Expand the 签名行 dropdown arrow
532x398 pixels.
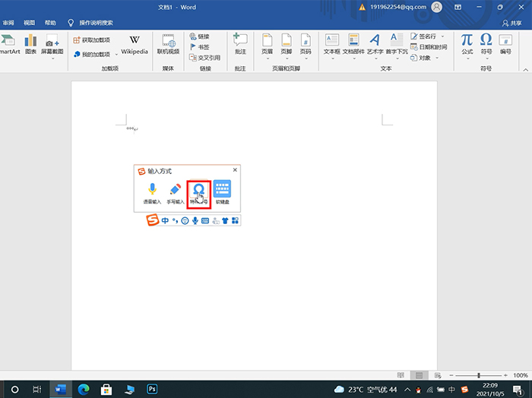coord(442,36)
